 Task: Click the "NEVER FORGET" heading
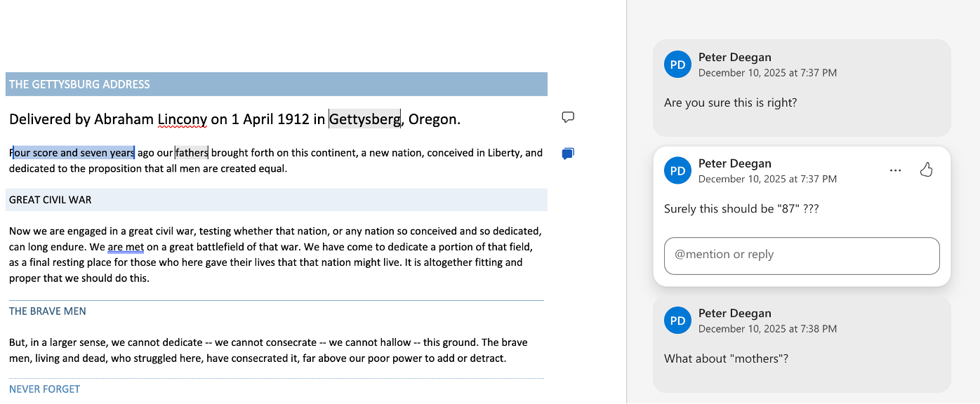click(45, 389)
